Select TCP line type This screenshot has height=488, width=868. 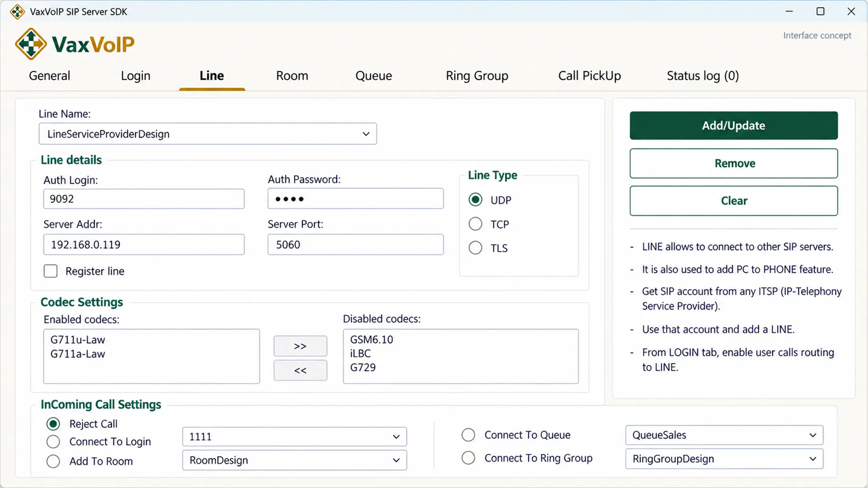475,224
